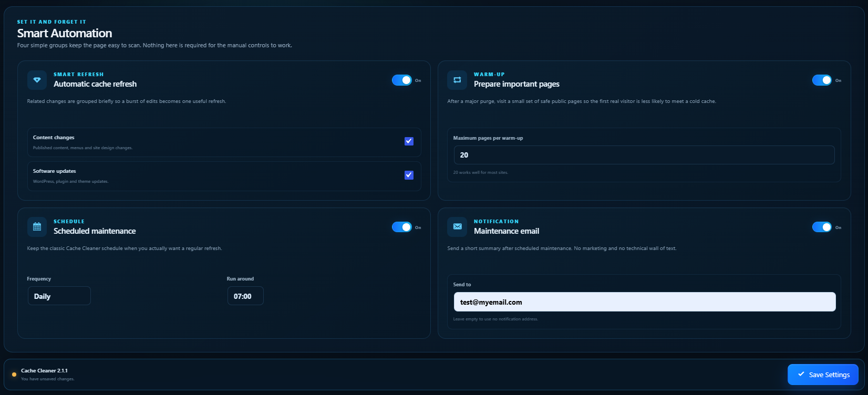868x395 pixels.
Task: Click the Cache Cleaner 2.1.1 version text
Action: pos(44,371)
